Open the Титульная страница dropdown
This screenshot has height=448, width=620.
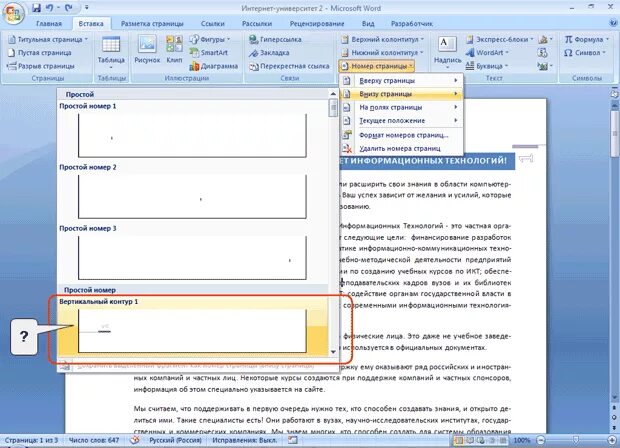click(48, 40)
